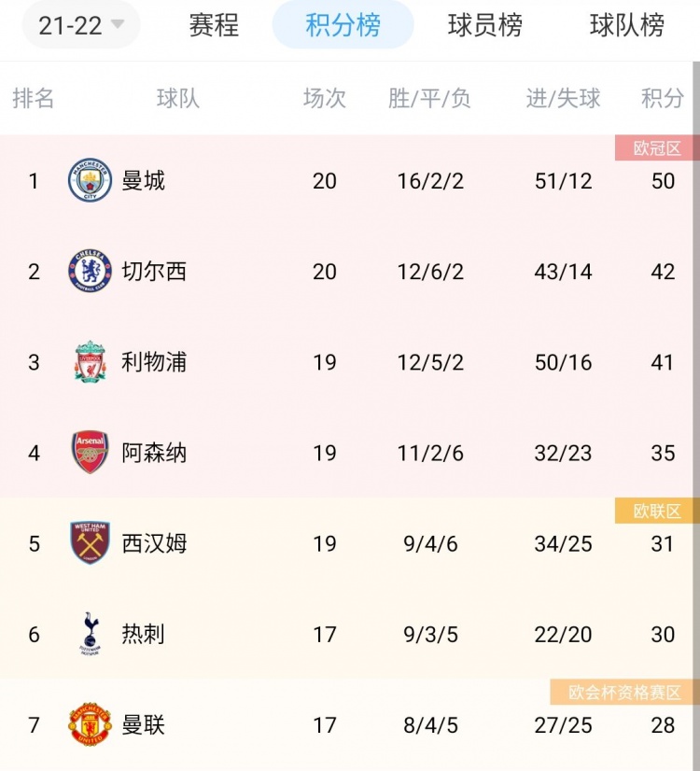The image size is (700, 771).
Task: Go to the 球队榜 tab
Action: pyautogui.click(x=627, y=25)
